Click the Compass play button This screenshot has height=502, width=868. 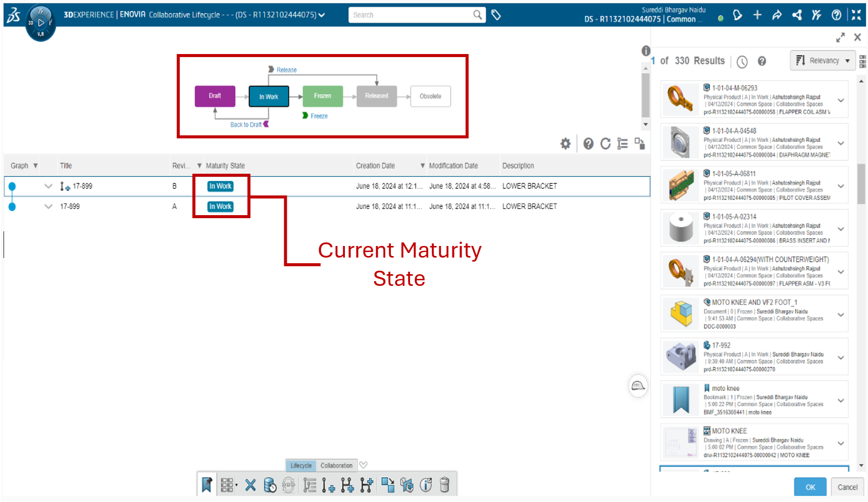[x=41, y=23]
